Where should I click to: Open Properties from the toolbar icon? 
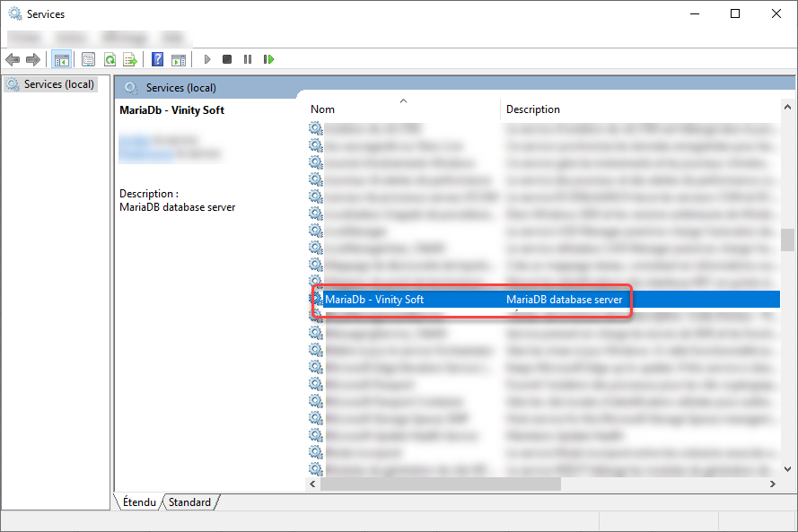tap(89, 59)
